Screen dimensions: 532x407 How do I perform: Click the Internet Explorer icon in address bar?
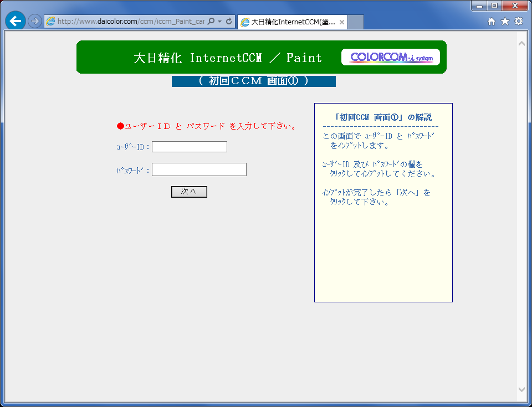(x=50, y=22)
